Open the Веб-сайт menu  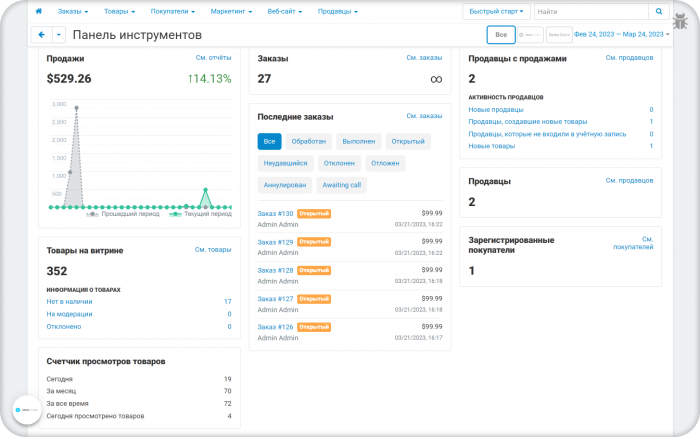pos(285,12)
